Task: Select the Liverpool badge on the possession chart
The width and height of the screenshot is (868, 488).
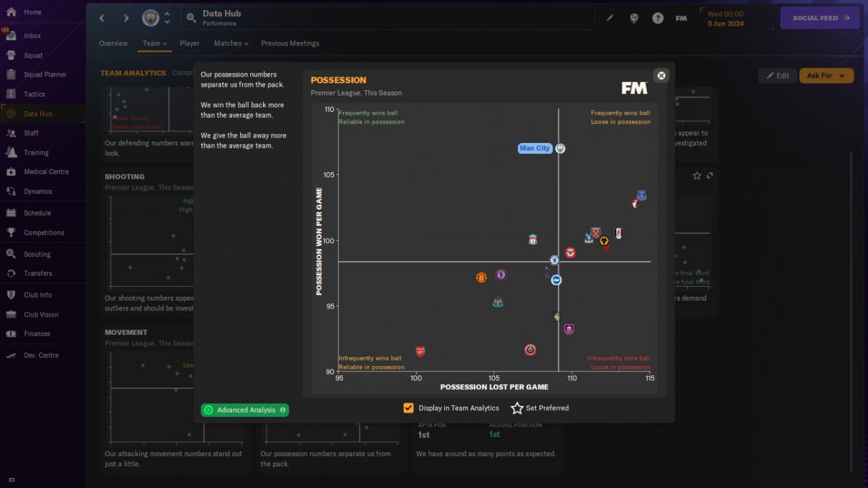Action: click(534, 240)
